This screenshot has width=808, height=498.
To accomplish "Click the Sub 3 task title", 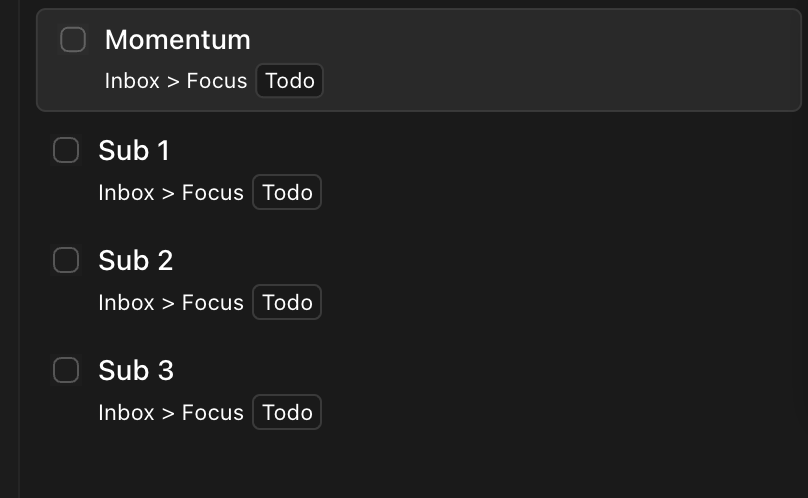I will pyautogui.click(x=136, y=370).
